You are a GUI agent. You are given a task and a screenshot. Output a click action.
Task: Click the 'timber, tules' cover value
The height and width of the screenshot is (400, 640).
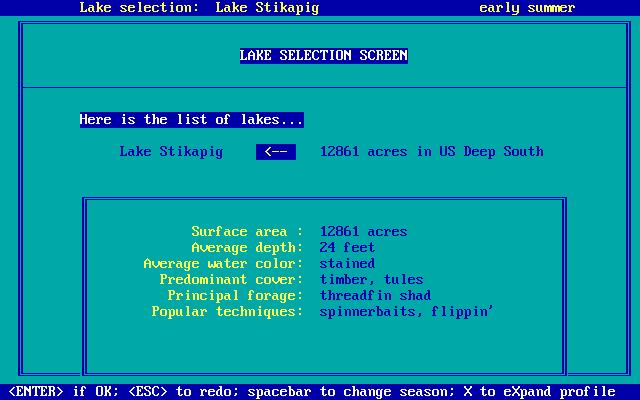pyautogui.click(x=371, y=280)
